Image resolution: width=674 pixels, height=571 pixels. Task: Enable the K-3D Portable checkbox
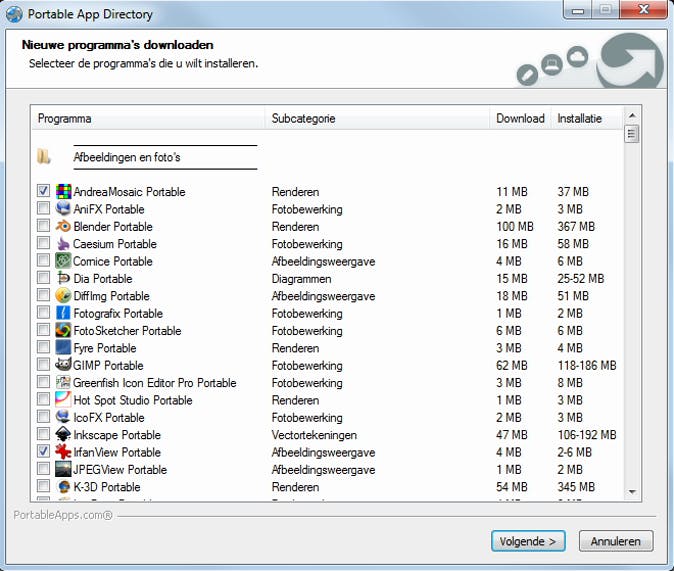pos(43,486)
